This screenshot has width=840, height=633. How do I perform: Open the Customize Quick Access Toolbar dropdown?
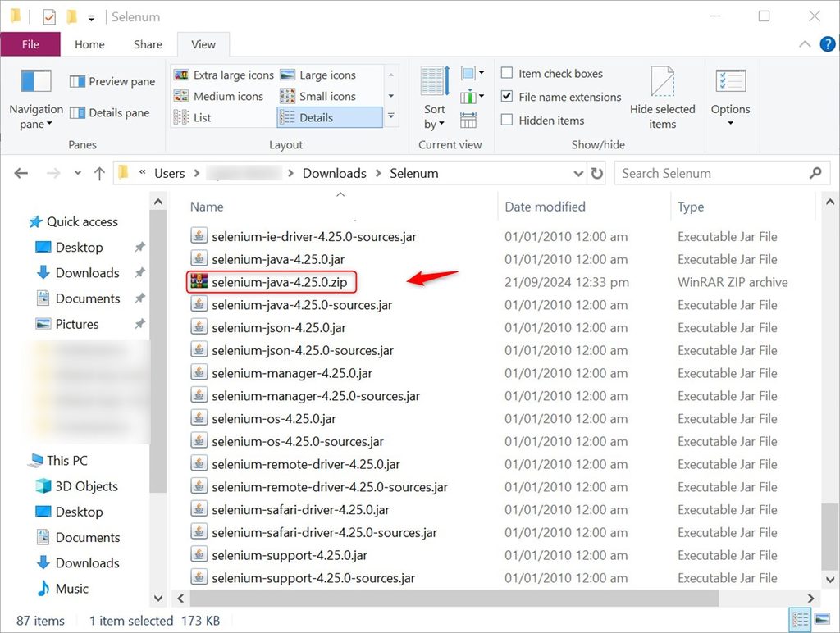coord(91,18)
